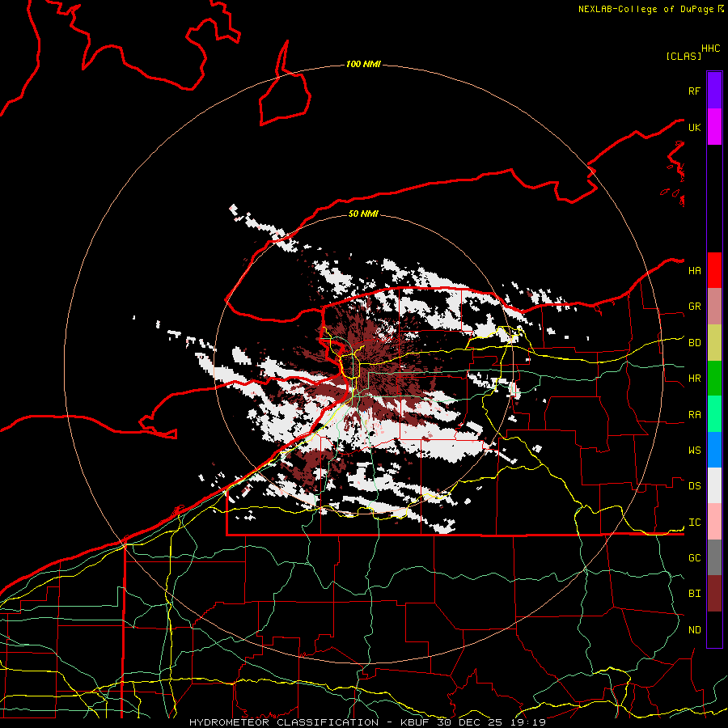Click the brown BI legend color swatch
Screen dimensions: 728x728
click(714, 594)
